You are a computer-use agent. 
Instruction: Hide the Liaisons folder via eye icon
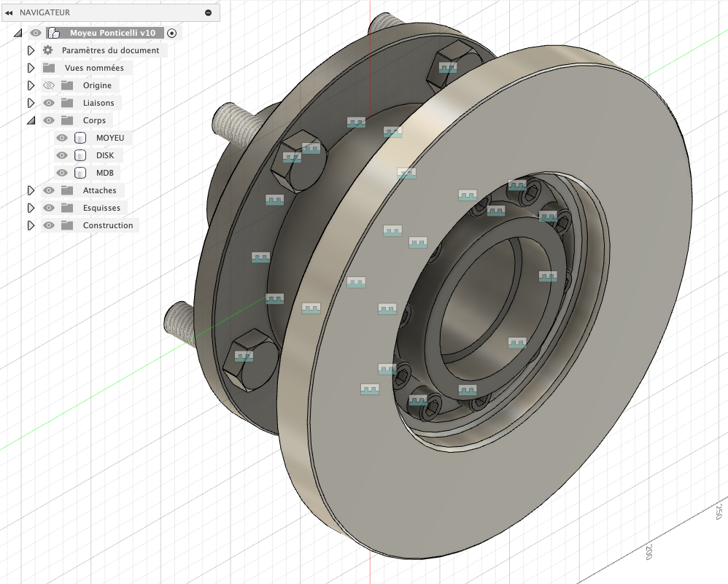[x=49, y=103]
